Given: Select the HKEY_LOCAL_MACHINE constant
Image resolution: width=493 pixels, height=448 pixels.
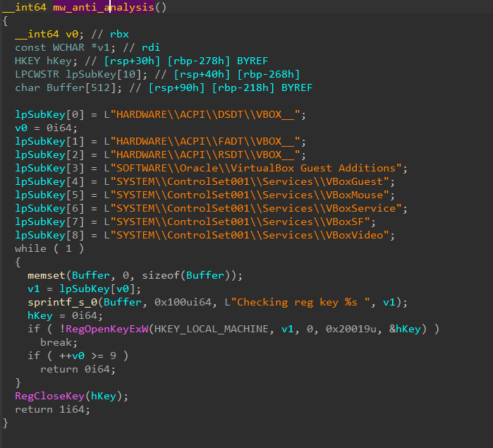Looking at the screenshot, I should tap(212, 329).
